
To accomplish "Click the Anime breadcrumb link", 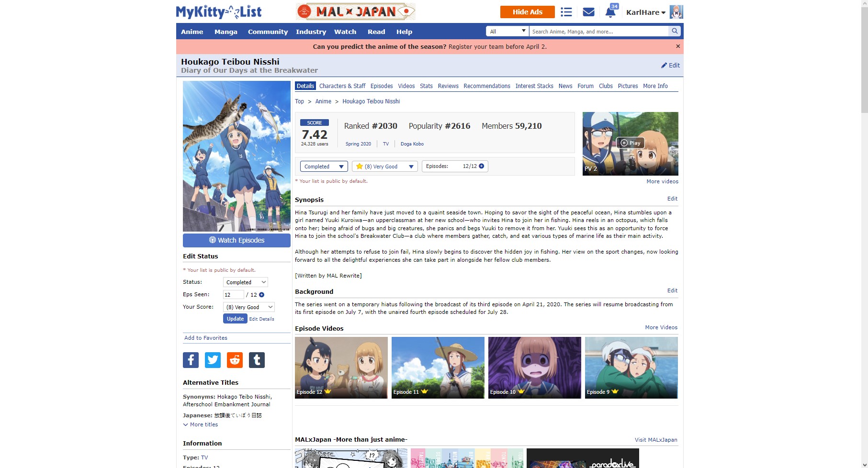I will coord(323,101).
